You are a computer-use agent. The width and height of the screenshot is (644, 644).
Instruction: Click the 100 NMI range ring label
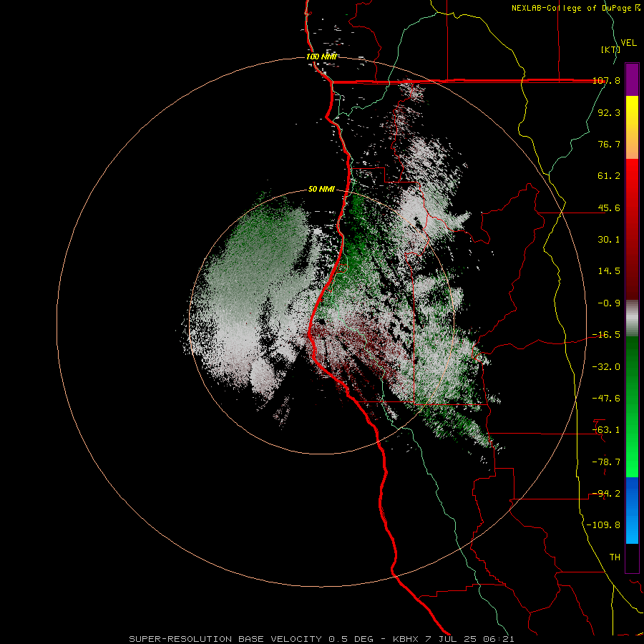(321, 57)
